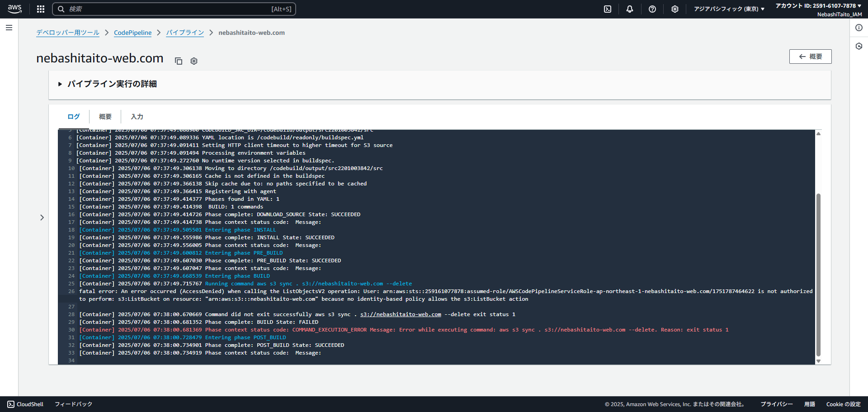Click log line 'No runtime version selected in buildspec'
Image resolution: width=868 pixels, height=412 pixels.
(x=205, y=161)
